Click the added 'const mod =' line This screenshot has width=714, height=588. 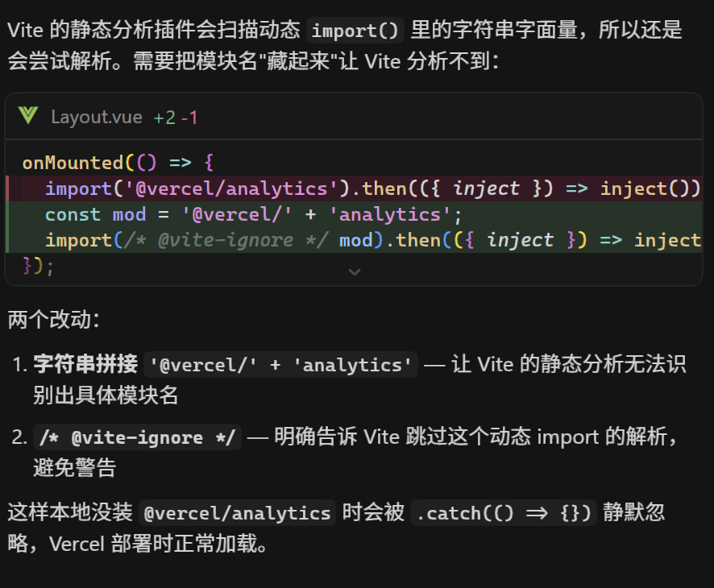click(354, 214)
